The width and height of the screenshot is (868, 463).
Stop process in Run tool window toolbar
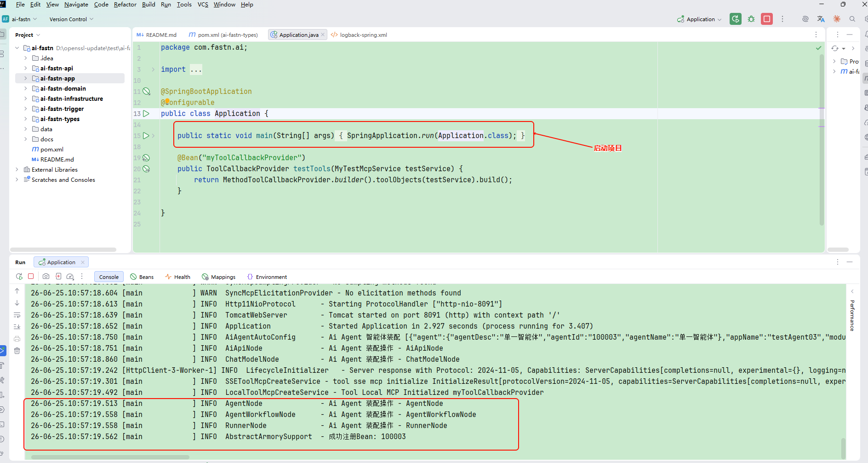[x=31, y=276]
